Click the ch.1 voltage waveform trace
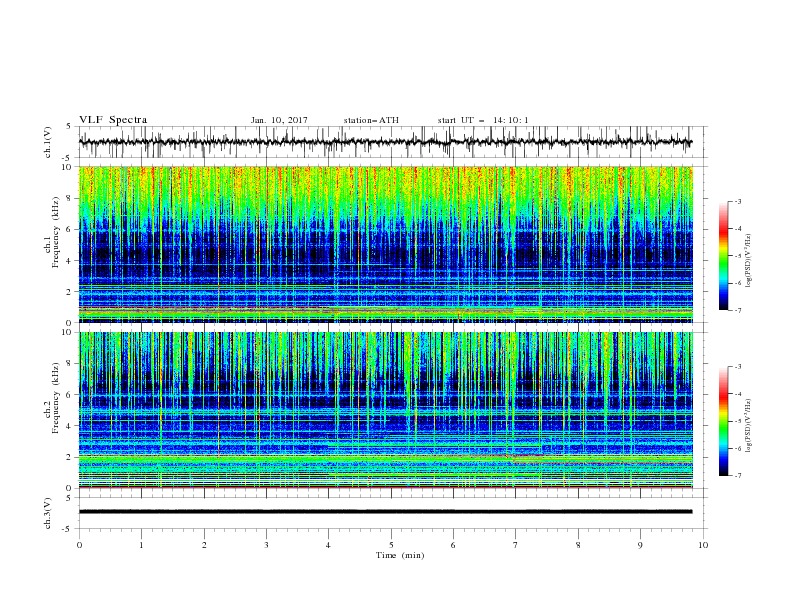This screenshot has height=612, width=792. click(385, 142)
